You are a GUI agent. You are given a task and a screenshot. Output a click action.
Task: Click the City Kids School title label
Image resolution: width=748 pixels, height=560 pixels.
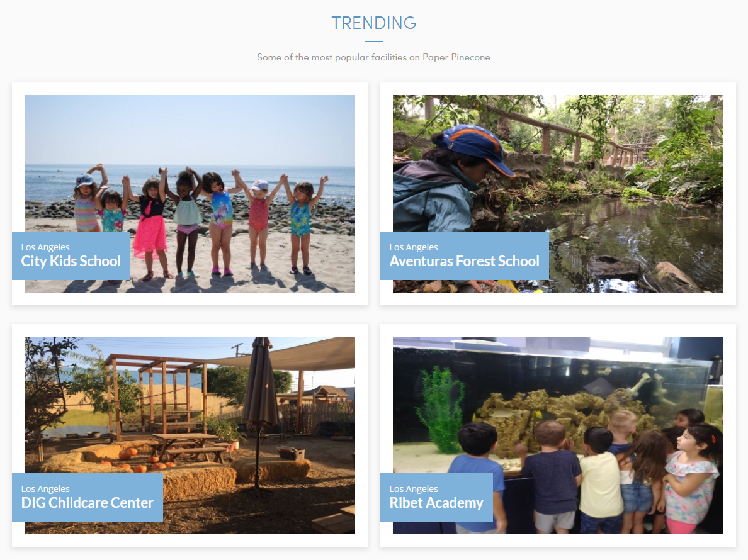pos(71,261)
